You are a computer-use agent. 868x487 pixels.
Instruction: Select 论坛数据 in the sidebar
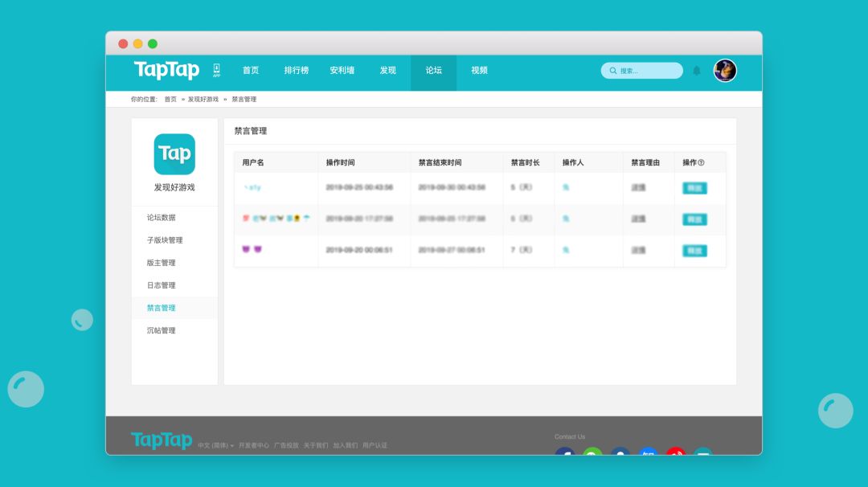coord(161,218)
